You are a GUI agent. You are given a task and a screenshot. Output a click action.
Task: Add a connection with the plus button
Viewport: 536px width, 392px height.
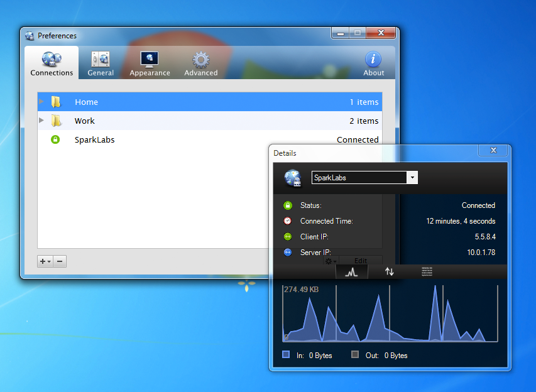pos(43,261)
